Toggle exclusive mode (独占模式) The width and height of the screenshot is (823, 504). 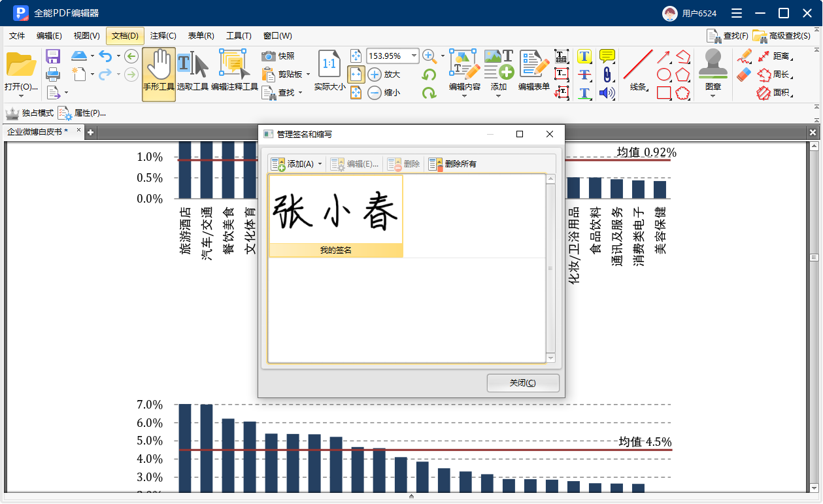30,113
